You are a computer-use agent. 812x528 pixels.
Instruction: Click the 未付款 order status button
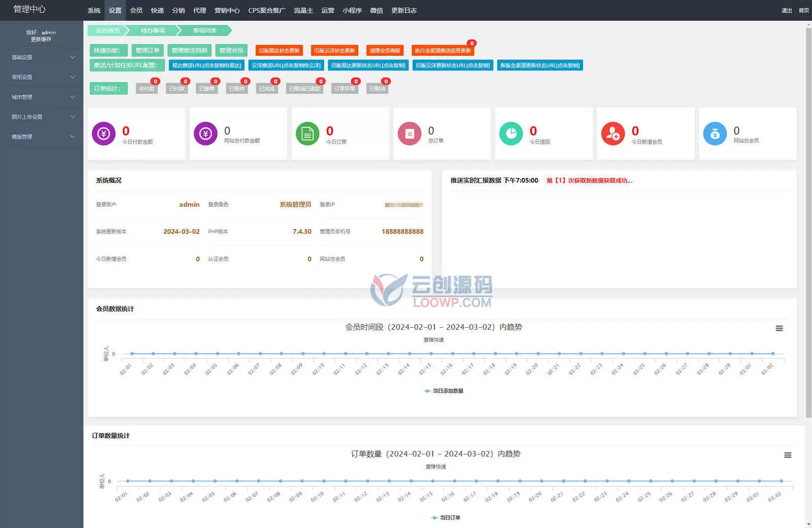coord(147,88)
